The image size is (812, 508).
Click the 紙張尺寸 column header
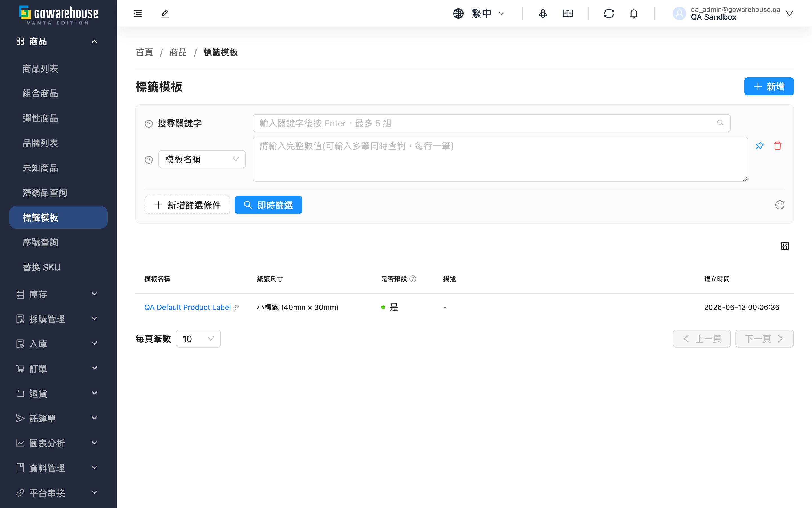pyautogui.click(x=270, y=279)
